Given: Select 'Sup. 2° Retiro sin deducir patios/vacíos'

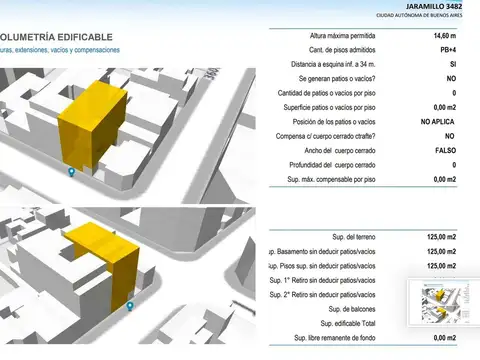Looking at the screenshot, I should coord(322,295).
